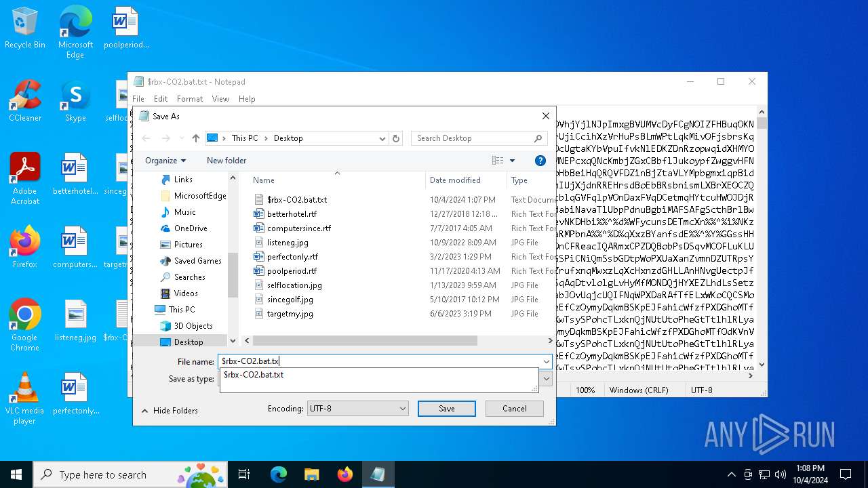The height and width of the screenshot is (488, 868).
Task: Click the Save button
Action: click(x=447, y=409)
